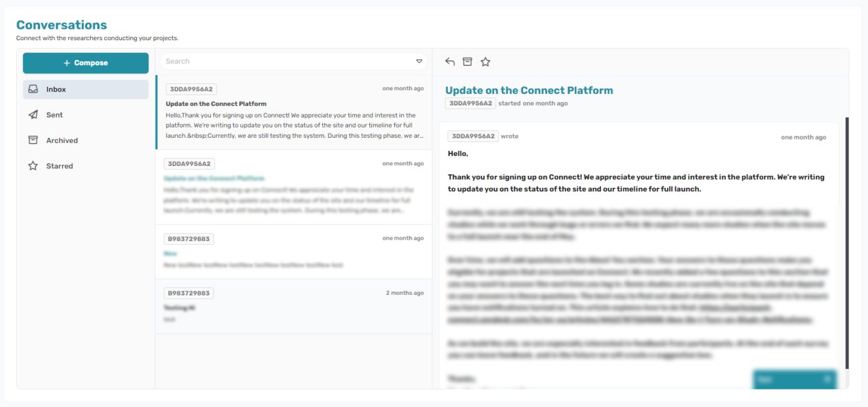Archive this conversation using the box icon
This screenshot has width=868, height=407.
tap(467, 61)
